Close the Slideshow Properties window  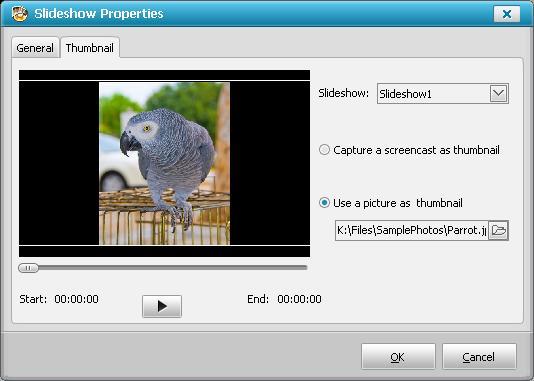tap(507, 14)
